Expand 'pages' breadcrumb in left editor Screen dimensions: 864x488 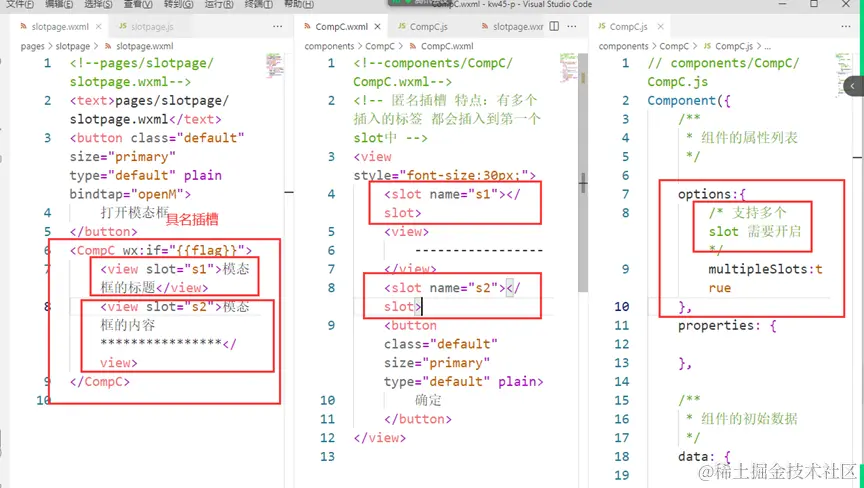33,46
